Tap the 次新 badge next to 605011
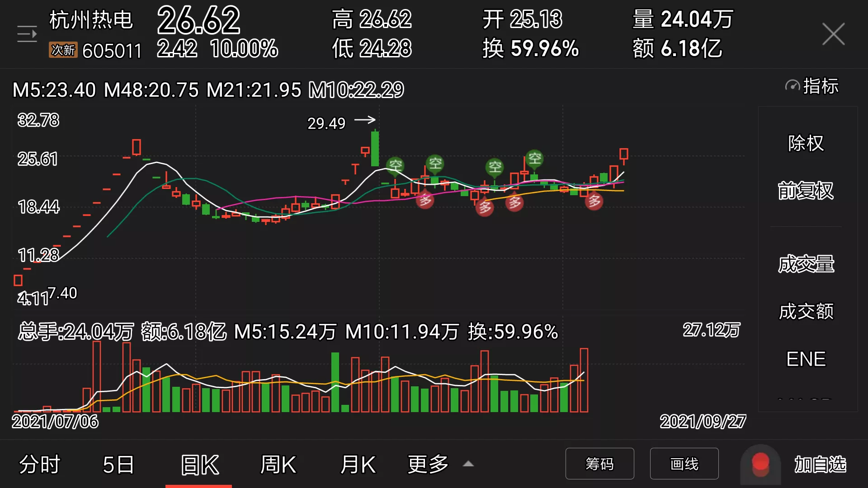This screenshot has height=488, width=868. point(63,50)
